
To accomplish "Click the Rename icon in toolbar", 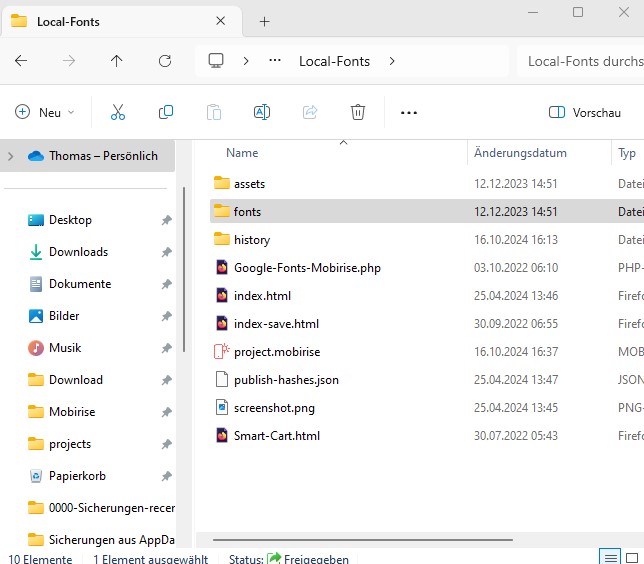I will click(x=262, y=113).
